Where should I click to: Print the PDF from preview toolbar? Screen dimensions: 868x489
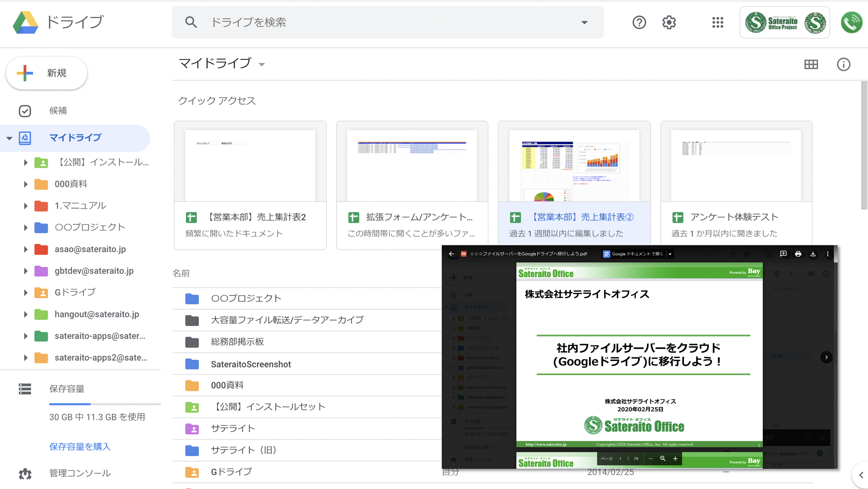pyautogui.click(x=798, y=254)
